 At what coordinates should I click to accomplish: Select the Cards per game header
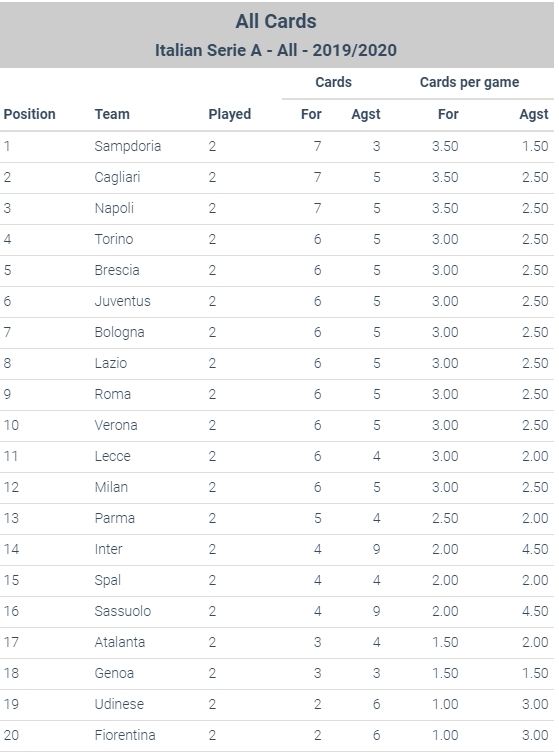(x=470, y=83)
